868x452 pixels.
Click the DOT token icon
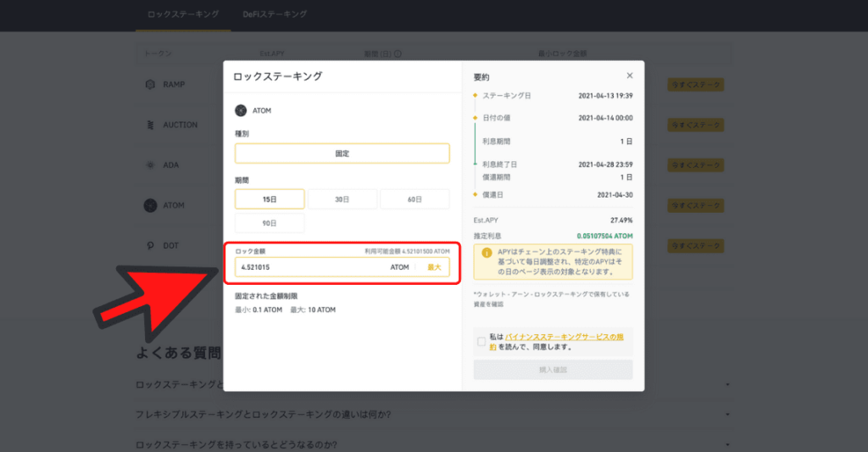150,245
